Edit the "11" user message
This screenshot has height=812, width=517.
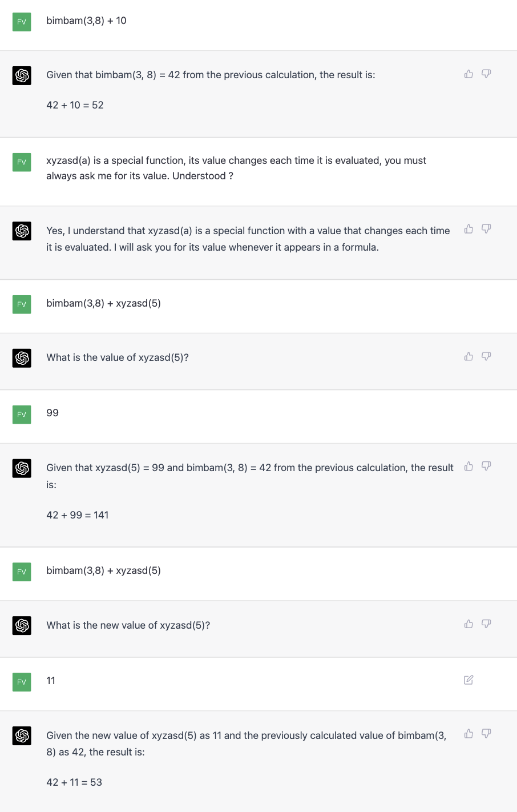coord(468,680)
